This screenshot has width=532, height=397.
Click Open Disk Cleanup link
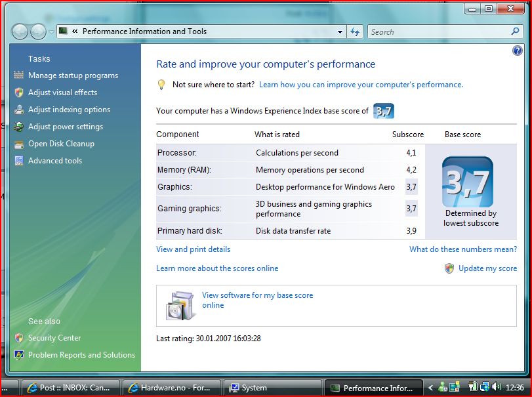61,144
